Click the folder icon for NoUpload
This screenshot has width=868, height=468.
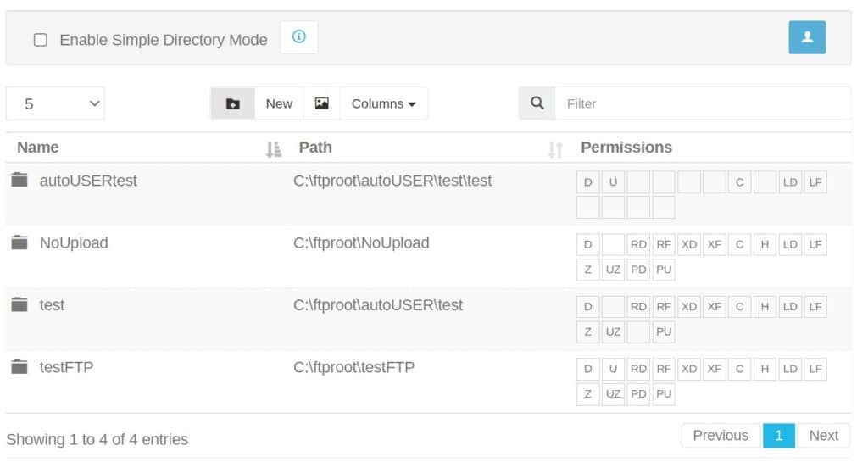(19, 242)
